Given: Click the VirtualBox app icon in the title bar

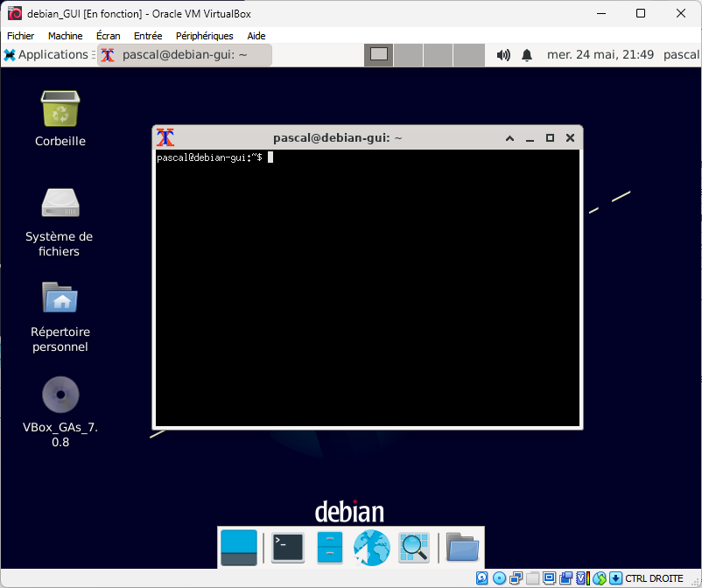Looking at the screenshot, I should click(x=14, y=13).
